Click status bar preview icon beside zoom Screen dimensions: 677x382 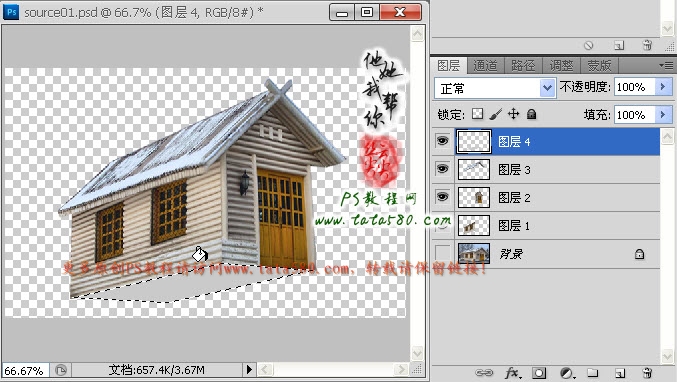tap(61, 370)
